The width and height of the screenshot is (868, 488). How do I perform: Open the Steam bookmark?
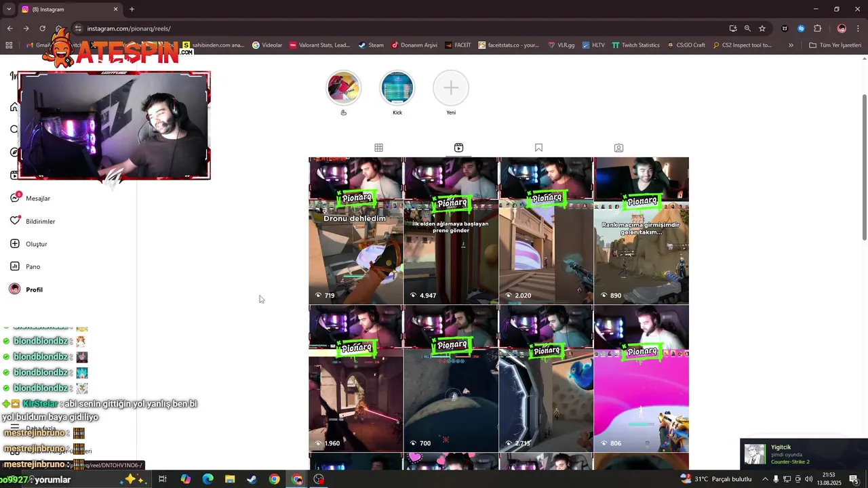tap(371, 45)
